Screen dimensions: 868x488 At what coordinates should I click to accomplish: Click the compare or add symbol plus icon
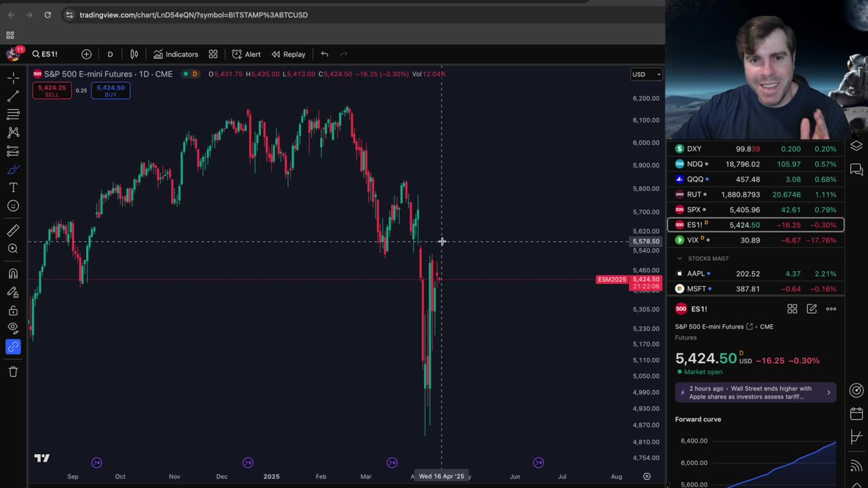click(x=86, y=54)
